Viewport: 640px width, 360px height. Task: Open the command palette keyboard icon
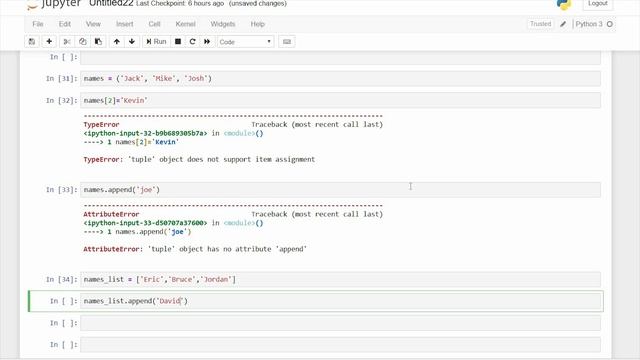[287, 42]
